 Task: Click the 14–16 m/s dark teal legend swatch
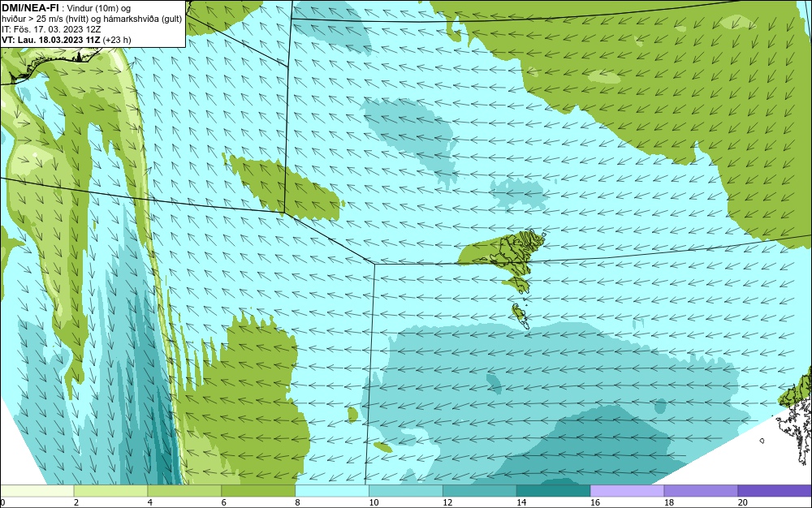click(x=554, y=490)
